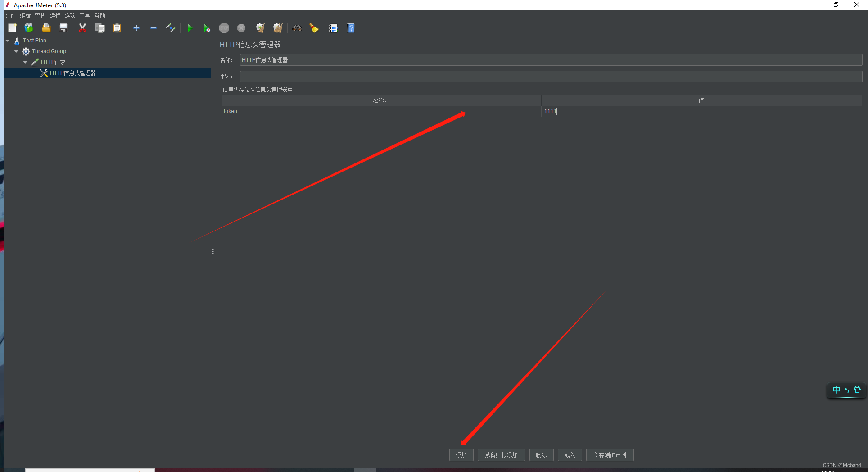Start the test with green play icon
The image size is (868, 472).
coord(190,28)
